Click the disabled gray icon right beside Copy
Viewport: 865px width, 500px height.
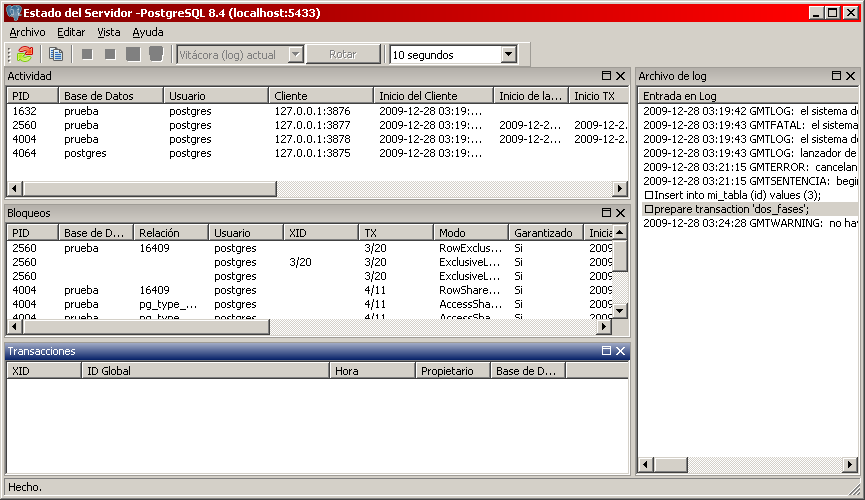point(87,54)
